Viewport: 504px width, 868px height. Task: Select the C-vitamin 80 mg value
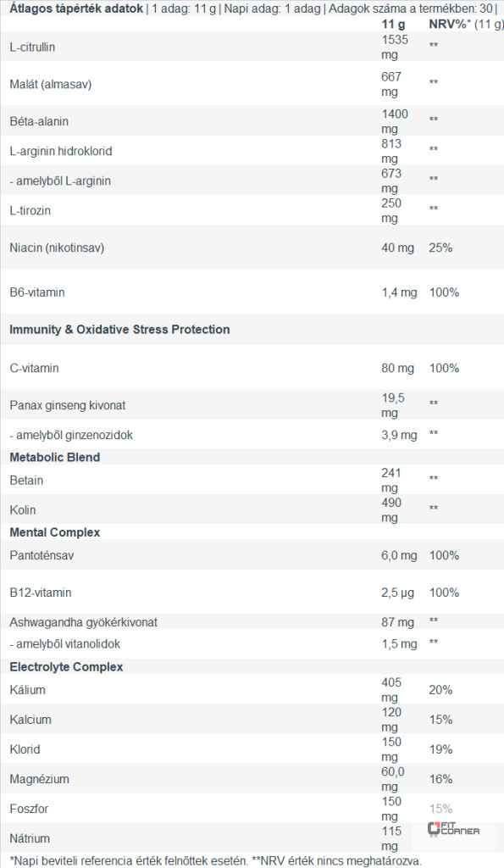397,368
